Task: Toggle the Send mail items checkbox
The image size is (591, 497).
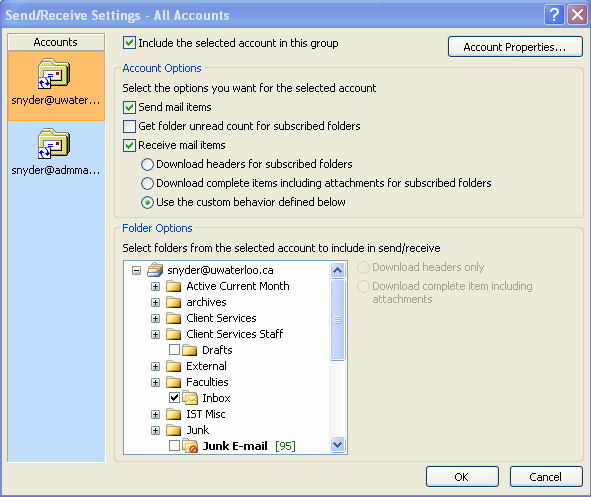Action: click(129, 107)
